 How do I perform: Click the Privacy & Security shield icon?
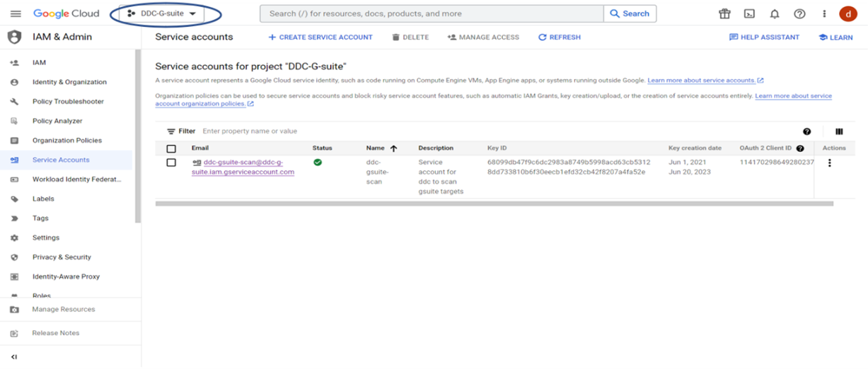(14, 257)
